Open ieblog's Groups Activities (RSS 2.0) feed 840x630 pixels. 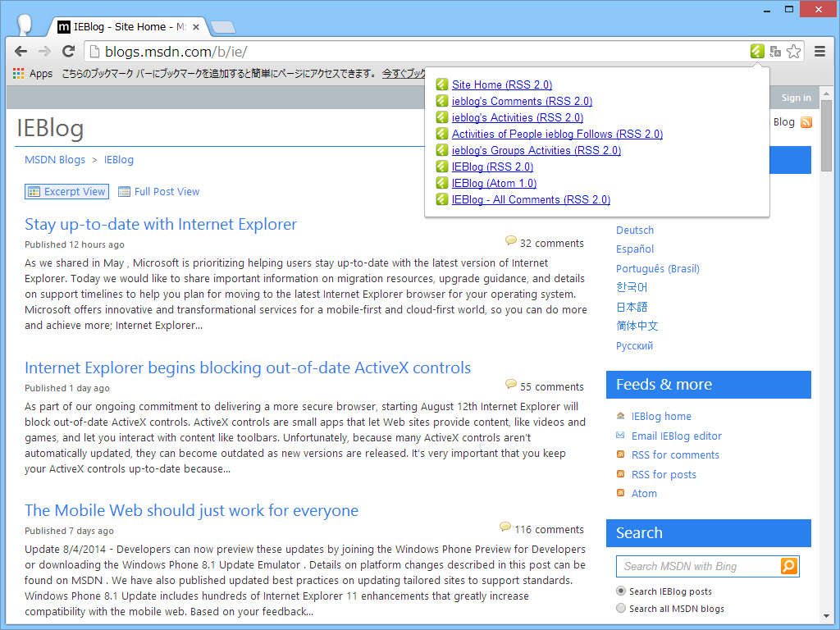click(x=536, y=151)
